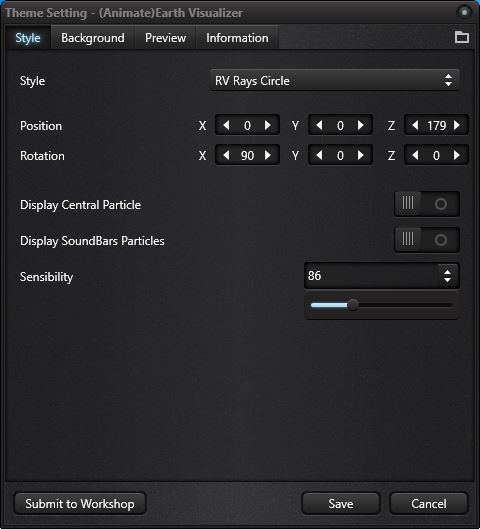The height and width of the screenshot is (529, 480).
Task: Toggle Display SoundBars Particles switch
Action: click(x=427, y=240)
